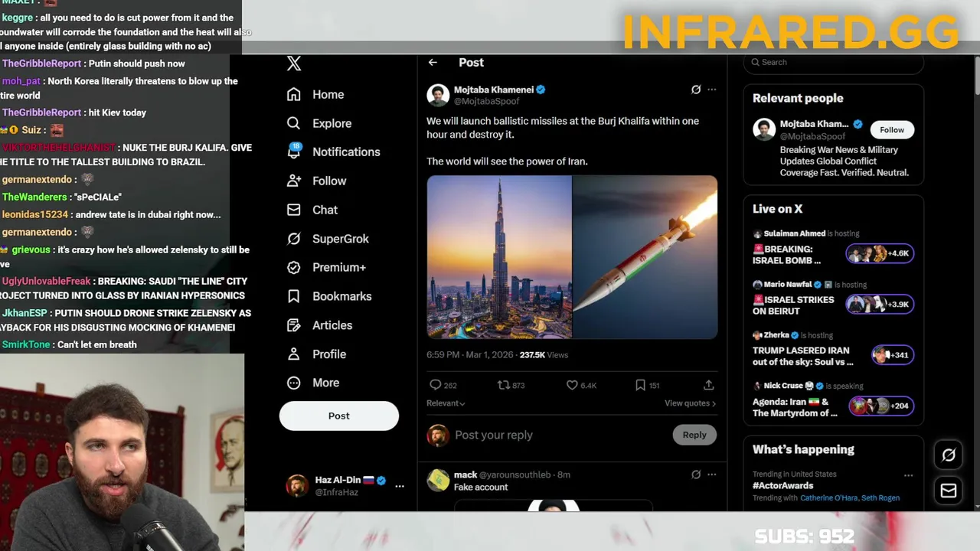Viewport: 980px width, 551px height.
Task: Open the Follow sidebar item
Action: pyautogui.click(x=316, y=181)
